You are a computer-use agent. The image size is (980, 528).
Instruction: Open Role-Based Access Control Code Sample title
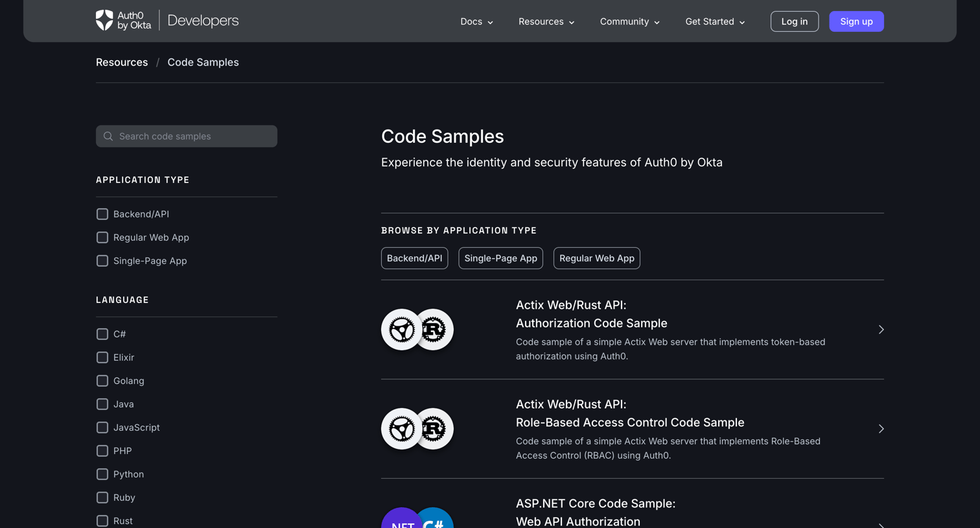coord(630,413)
